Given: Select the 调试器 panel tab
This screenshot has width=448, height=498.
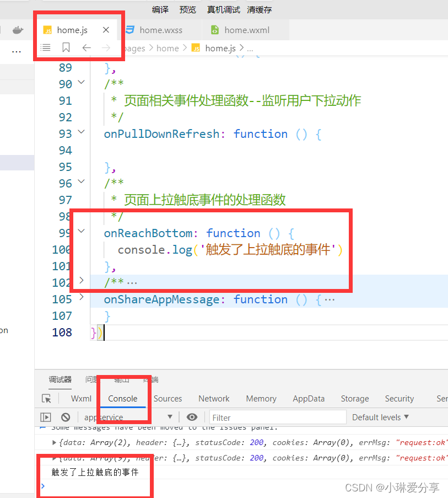Looking at the screenshot, I should pos(60,379).
